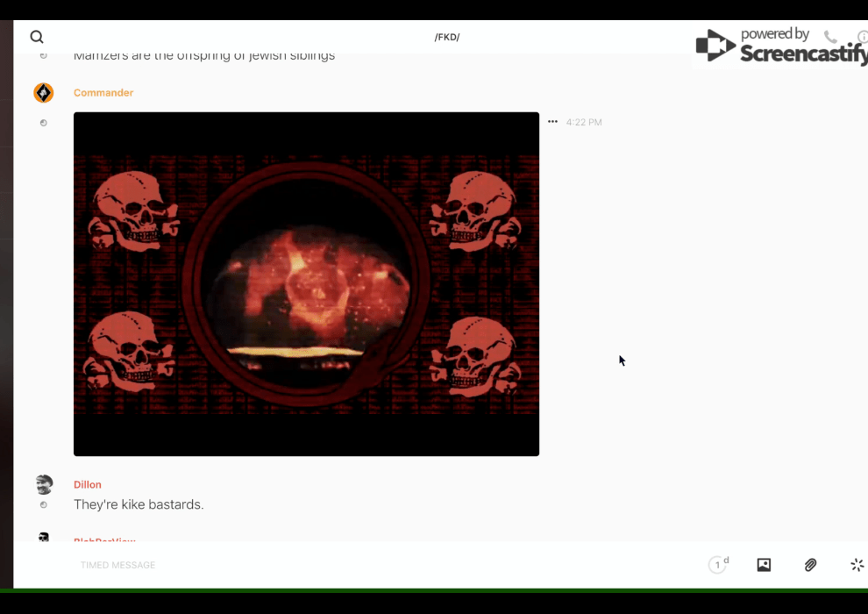Click the status dot below Commander's avatar

(44, 123)
